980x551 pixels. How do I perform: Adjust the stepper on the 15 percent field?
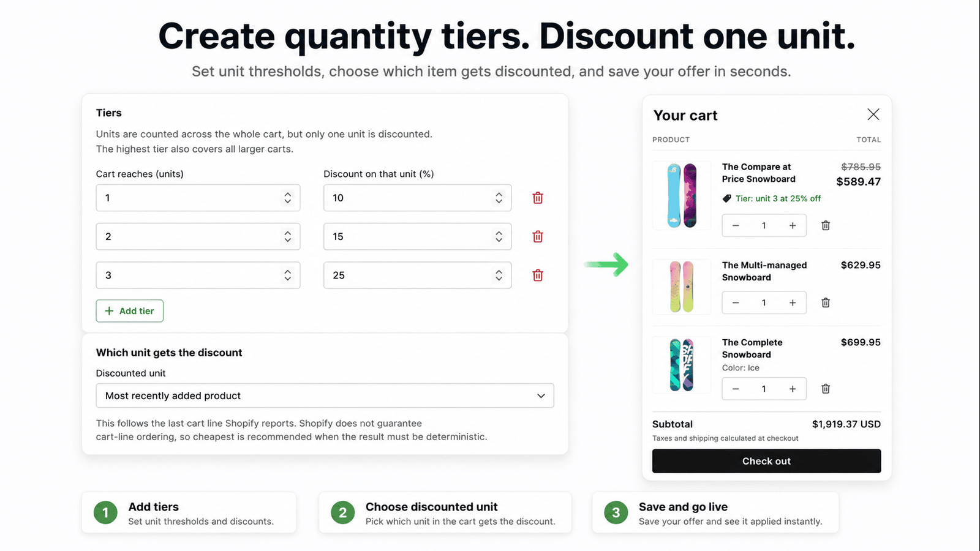tap(499, 236)
